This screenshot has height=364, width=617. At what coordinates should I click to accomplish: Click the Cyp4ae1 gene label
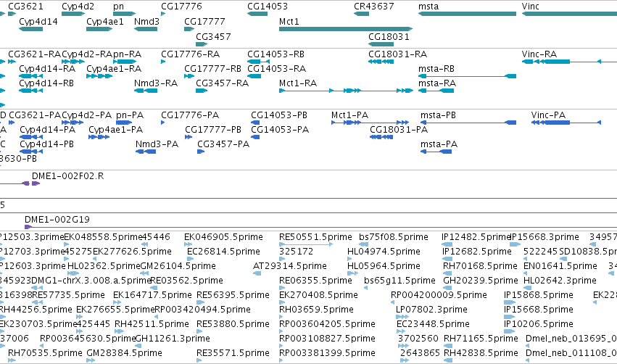coord(105,22)
